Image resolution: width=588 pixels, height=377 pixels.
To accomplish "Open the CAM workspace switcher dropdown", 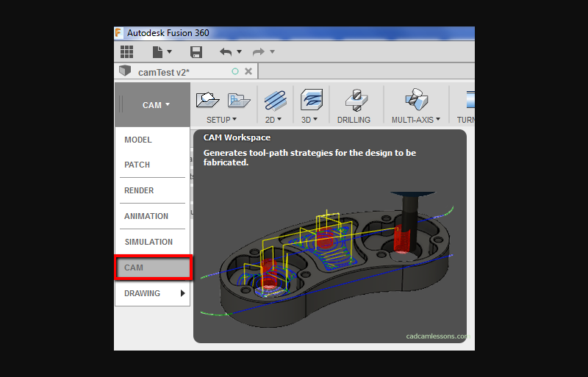I will coord(153,105).
